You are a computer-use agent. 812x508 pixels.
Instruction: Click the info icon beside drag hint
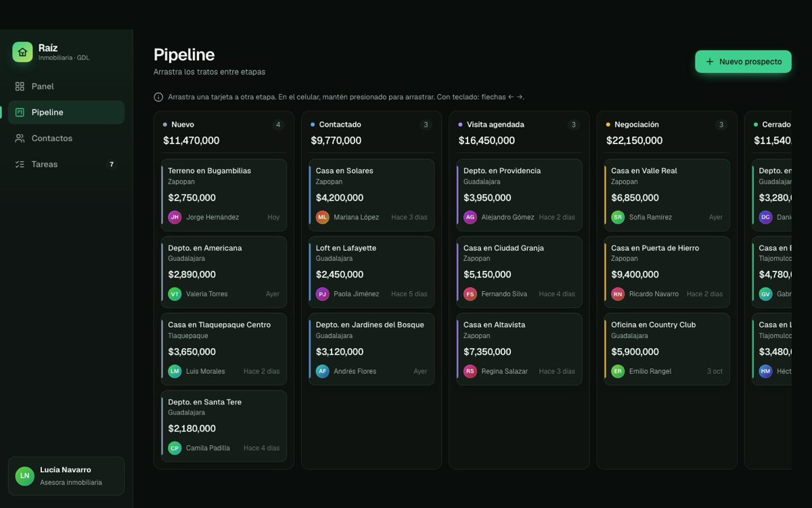tap(158, 97)
